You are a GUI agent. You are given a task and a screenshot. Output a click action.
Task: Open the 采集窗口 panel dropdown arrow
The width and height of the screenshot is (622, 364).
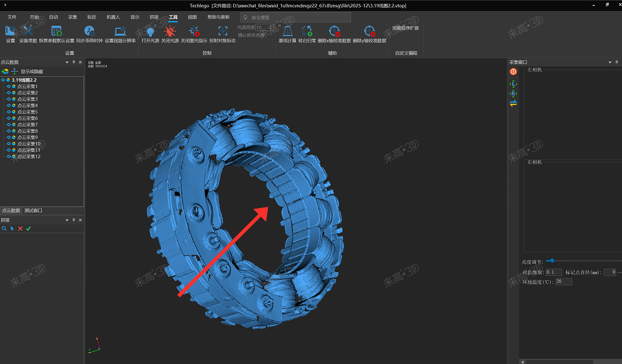click(x=610, y=63)
